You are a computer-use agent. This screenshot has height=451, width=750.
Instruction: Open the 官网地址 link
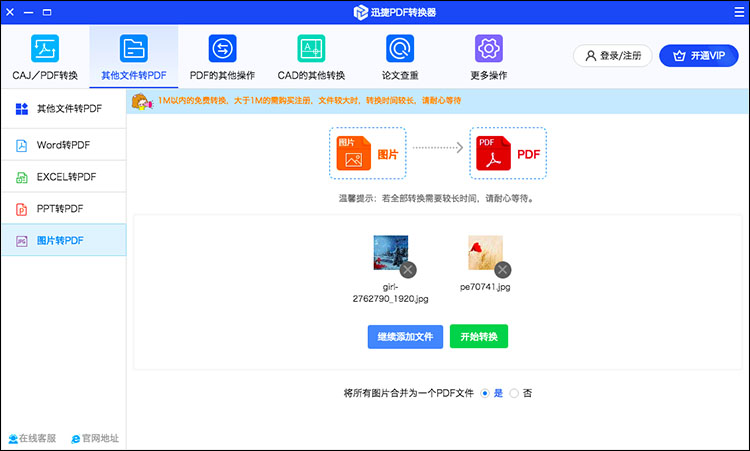[x=100, y=438]
